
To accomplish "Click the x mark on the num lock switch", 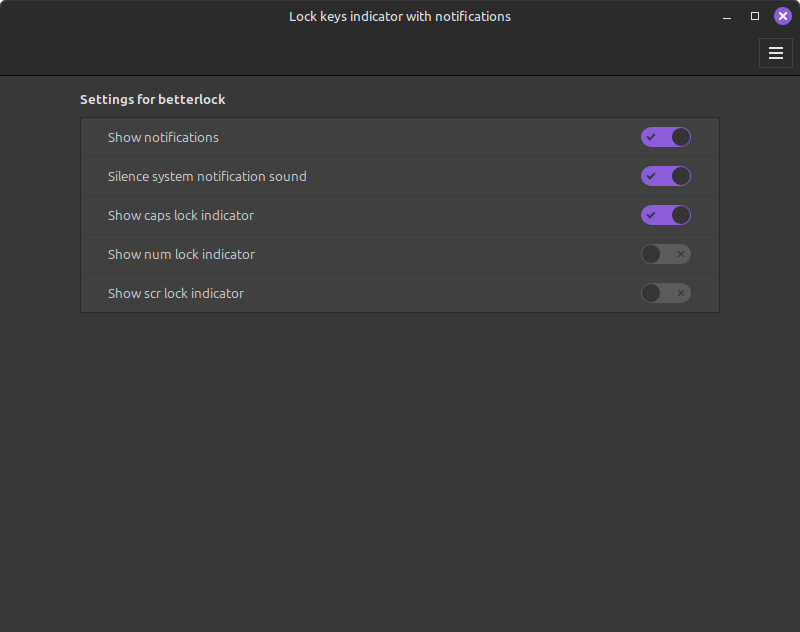I will [x=681, y=254].
